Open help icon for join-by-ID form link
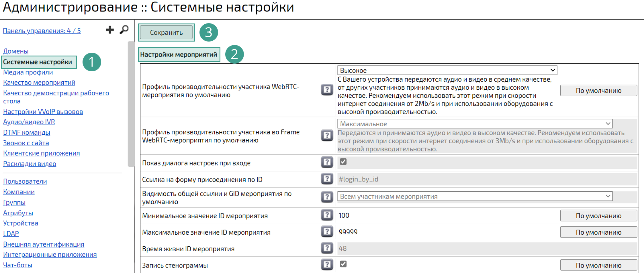Viewport: 644px width, 273px height. 327,179
